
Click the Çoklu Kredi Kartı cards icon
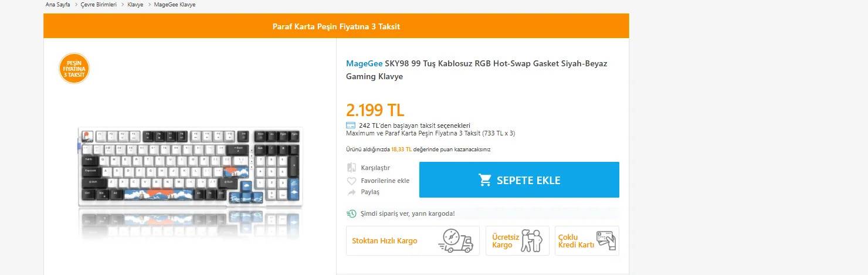pyautogui.click(x=605, y=240)
